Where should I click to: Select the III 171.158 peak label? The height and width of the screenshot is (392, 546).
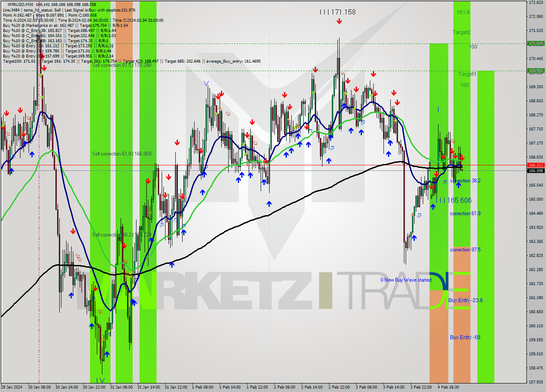tap(337, 12)
